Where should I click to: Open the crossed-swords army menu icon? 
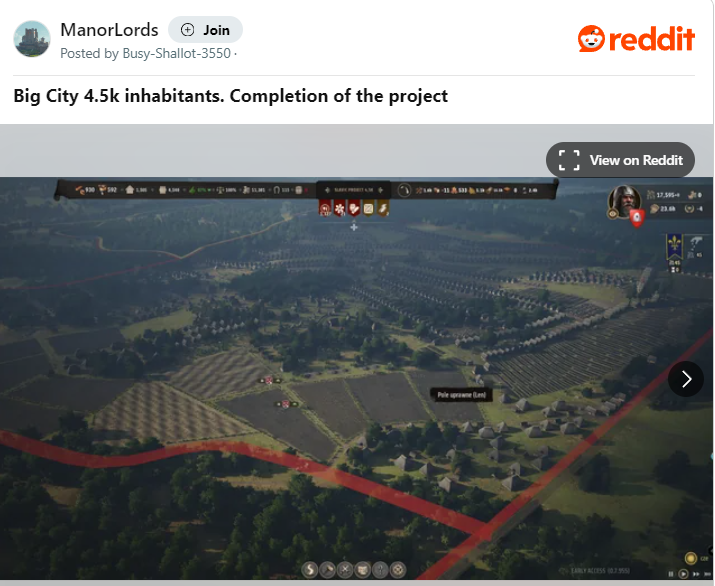coord(345,570)
